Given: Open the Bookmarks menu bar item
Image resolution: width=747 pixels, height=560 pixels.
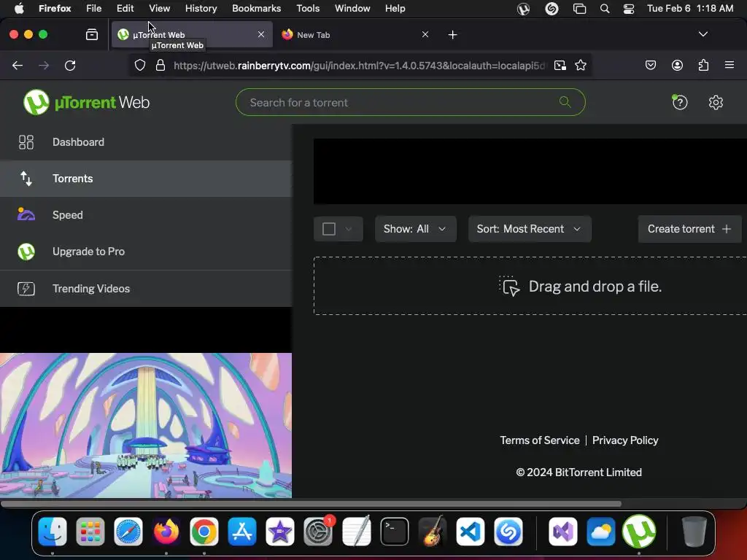Looking at the screenshot, I should 256,9.
